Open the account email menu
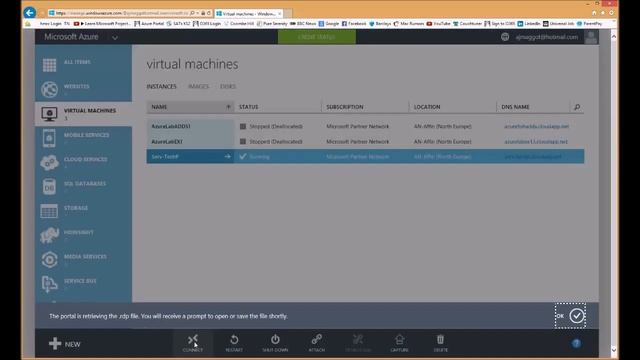 [x=547, y=37]
